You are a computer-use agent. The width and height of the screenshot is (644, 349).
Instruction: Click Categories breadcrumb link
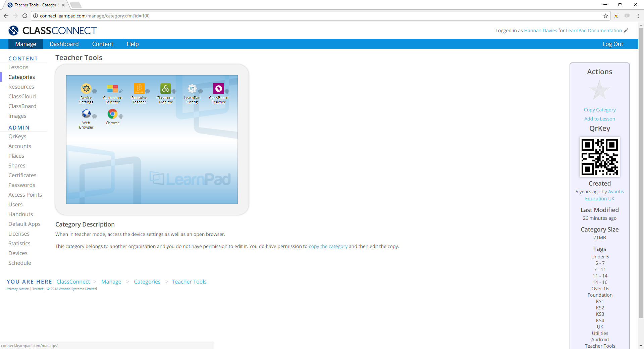pyautogui.click(x=147, y=282)
